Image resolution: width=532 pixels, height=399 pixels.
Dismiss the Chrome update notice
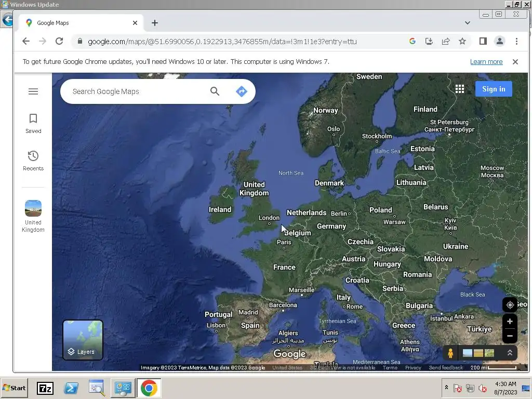[x=515, y=62]
